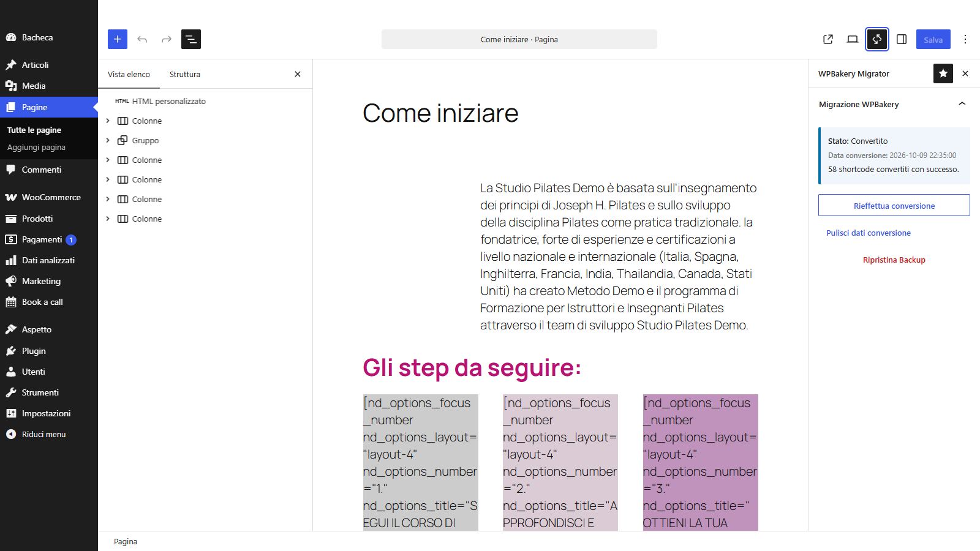Click the first Colonne columns icon
Viewport: 980px width, 551px height.
(x=123, y=121)
